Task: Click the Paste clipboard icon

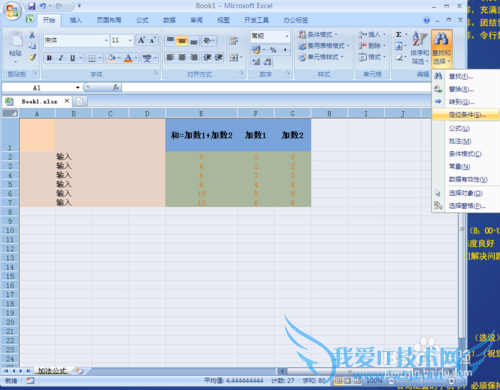Action: click(15, 39)
